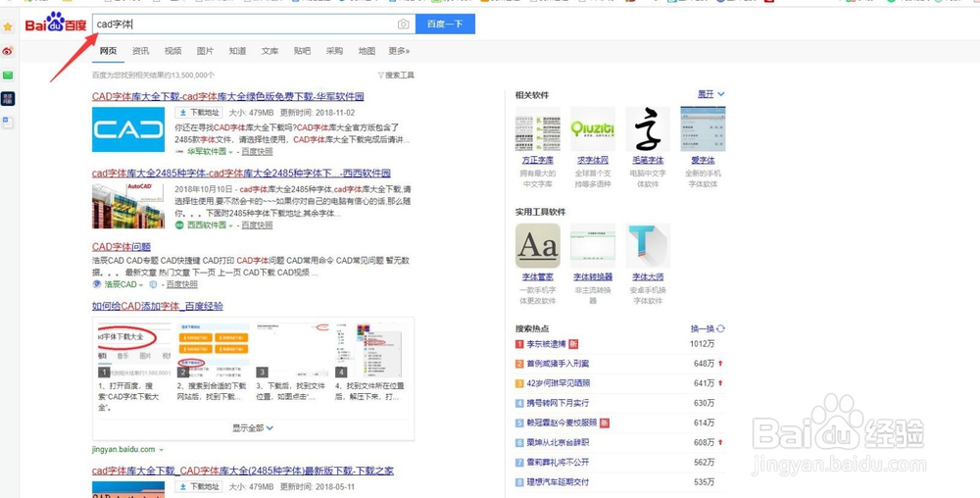Screen dimensions: 980x498
Task: Open hot search 携号转网下月实行
Action: (x=559, y=403)
